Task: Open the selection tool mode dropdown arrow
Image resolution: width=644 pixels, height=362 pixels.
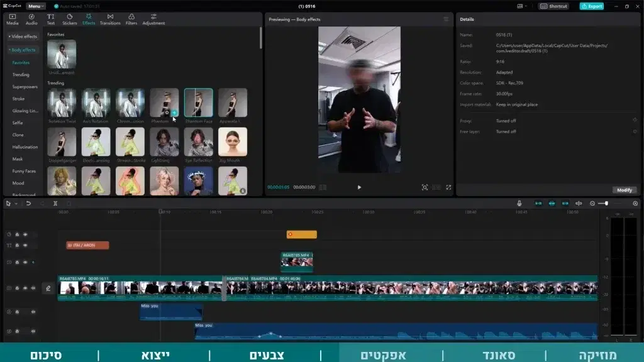Action: 16,204
